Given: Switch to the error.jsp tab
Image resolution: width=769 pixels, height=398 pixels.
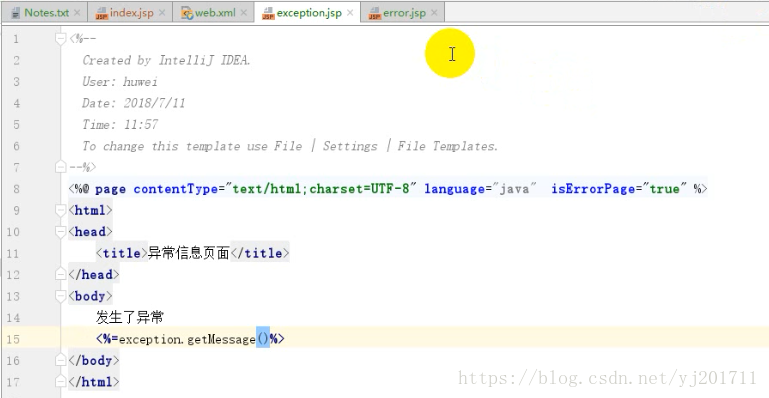Looking at the screenshot, I should click(403, 12).
